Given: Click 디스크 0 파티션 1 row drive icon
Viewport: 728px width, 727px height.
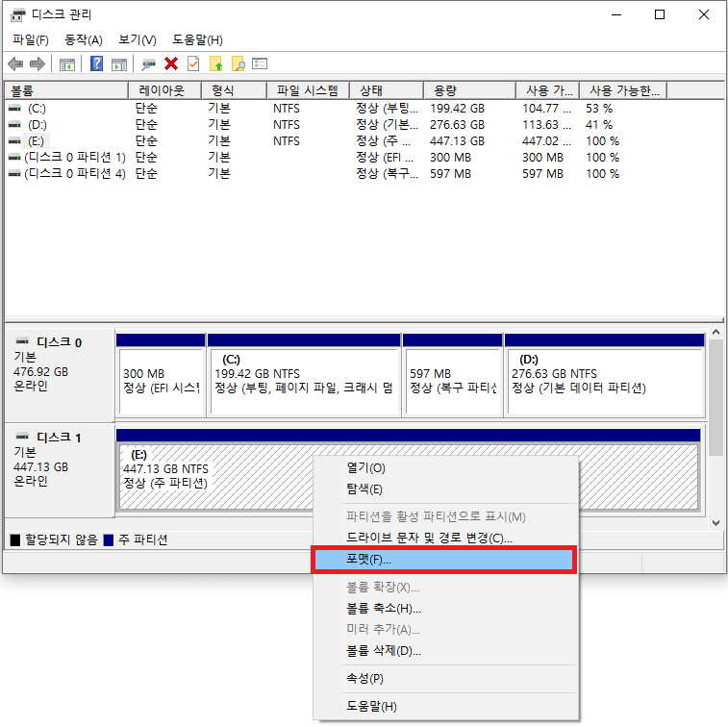Looking at the screenshot, I should [14, 158].
